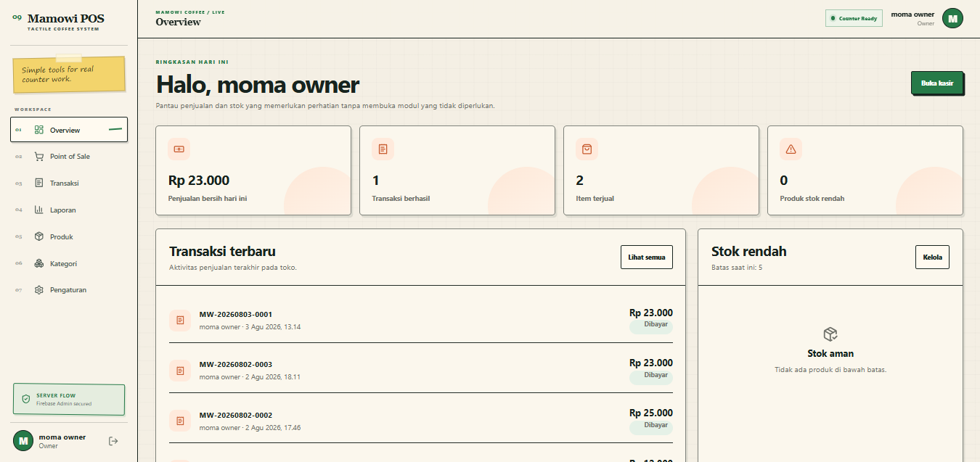Viewport: 980px width, 462px height.
Task: Click the shield icon in Server Flow badge
Action: tap(26, 400)
